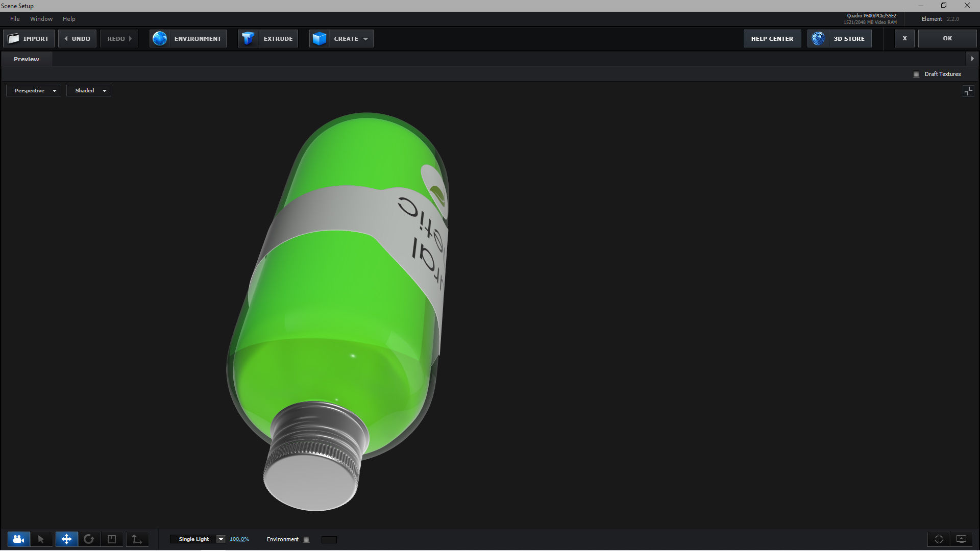Screen dimensions: 980x551
Task: Activate the move tool icon
Action: coord(67,539)
